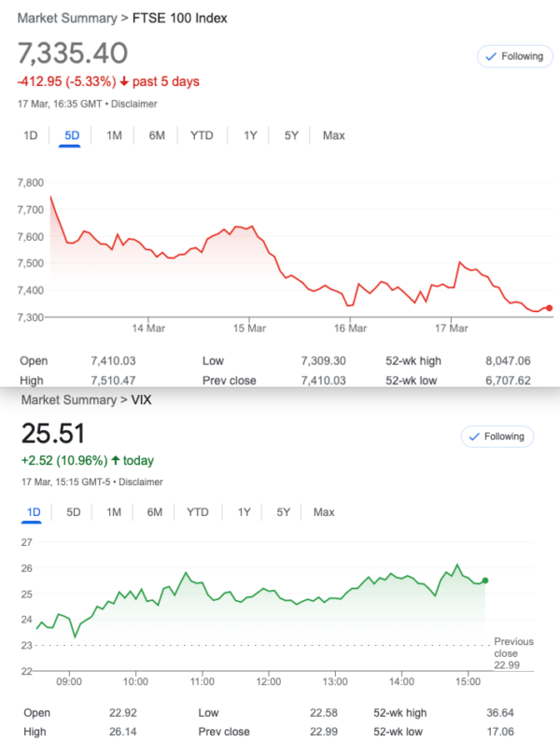Select the 5Y tab on VIX chart
Screen dimensions: 560x741
coord(283,512)
